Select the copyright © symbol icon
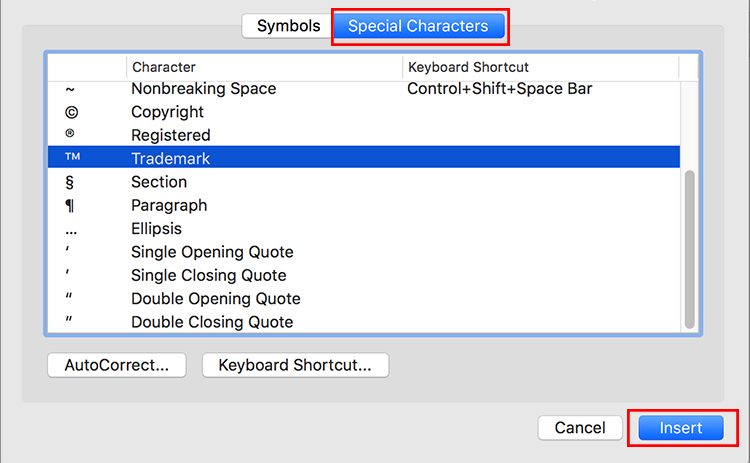Image resolution: width=750 pixels, height=463 pixels. tap(71, 112)
